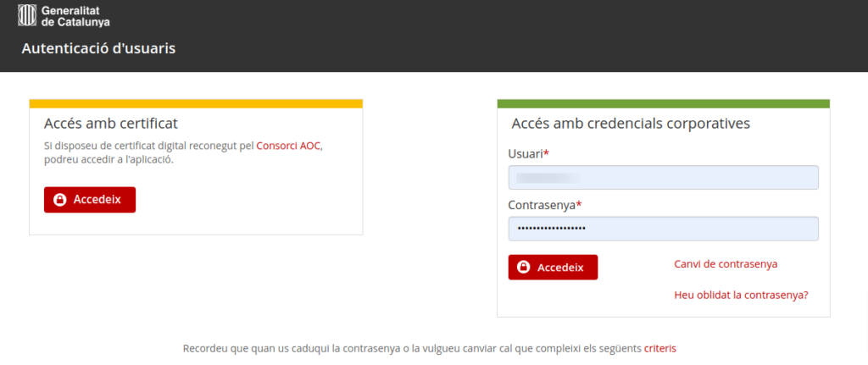Click the Contrasenya field label

pyautogui.click(x=542, y=205)
